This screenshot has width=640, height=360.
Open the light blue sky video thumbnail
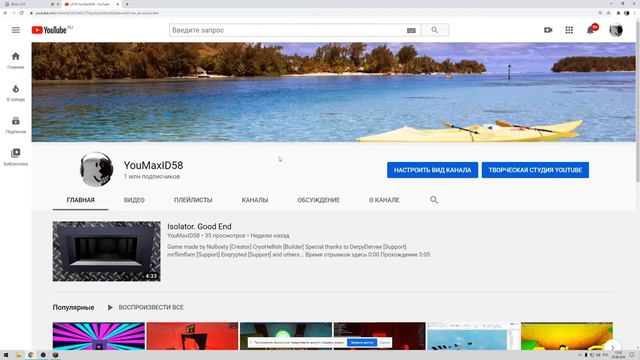click(x=473, y=336)
